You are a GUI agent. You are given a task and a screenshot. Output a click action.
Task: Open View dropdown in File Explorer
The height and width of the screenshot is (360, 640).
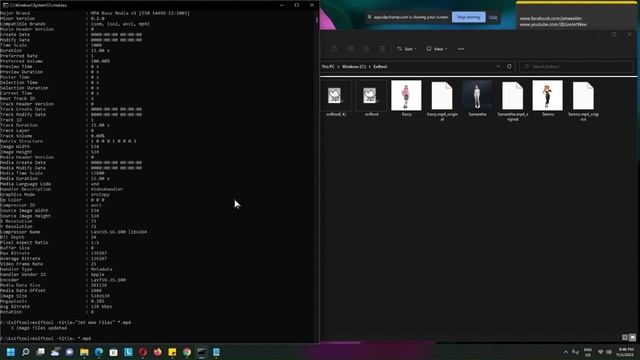(x=436, y=49)
